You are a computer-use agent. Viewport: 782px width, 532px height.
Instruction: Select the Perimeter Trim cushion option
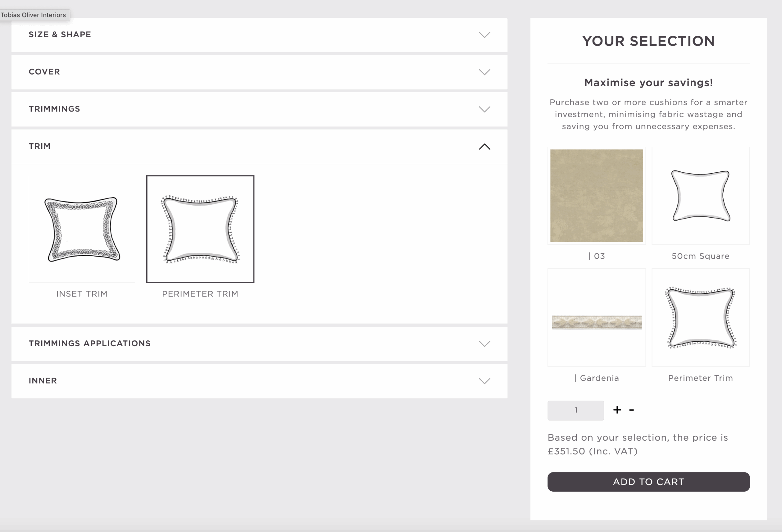point(200,229)
